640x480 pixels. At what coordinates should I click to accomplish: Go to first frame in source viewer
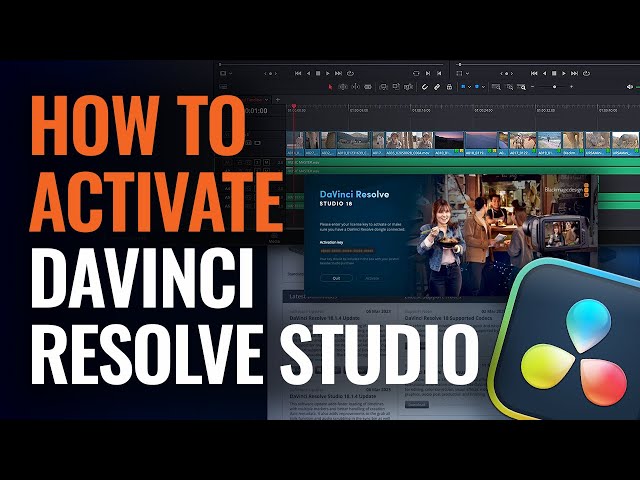click(x=298, y=73)
